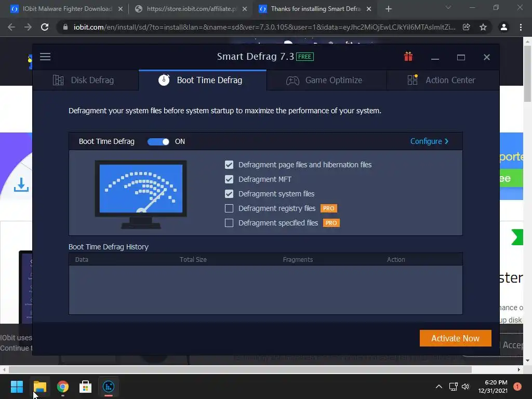Viewport: 532px width, 399px height.
Task: Show hidden system tray icons
Action: pyautogui.click(x=438, y=387)
